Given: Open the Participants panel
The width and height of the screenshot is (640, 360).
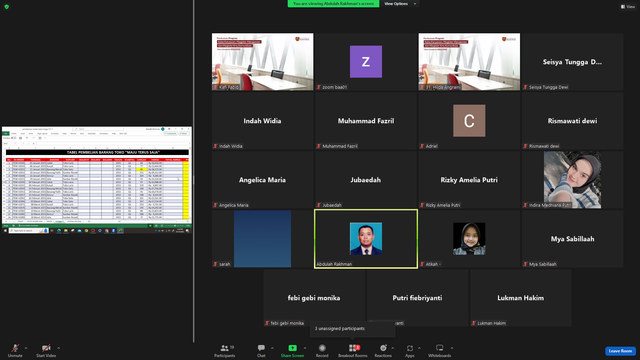Looking at the screenshot, I should (224, 350).
